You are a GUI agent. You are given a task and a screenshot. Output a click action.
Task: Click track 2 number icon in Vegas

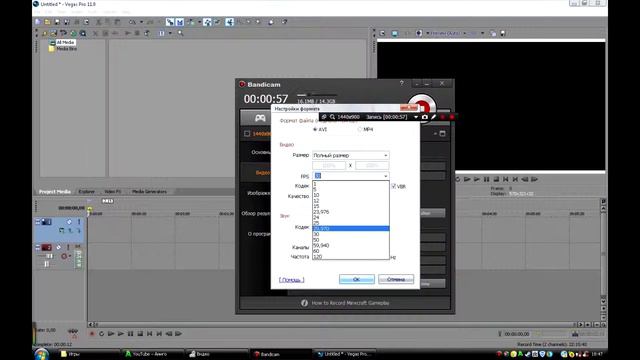coord(47,247)
